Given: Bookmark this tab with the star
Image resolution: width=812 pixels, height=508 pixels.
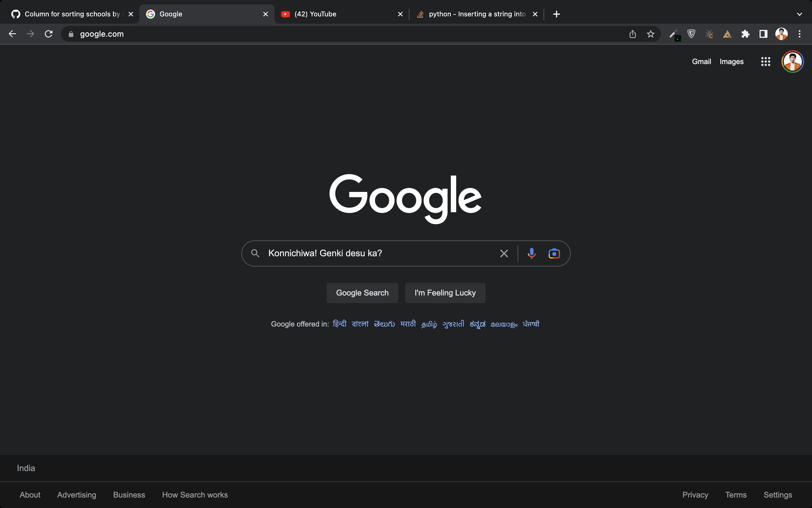Looking at the screenshot, I should click(651, 34).
